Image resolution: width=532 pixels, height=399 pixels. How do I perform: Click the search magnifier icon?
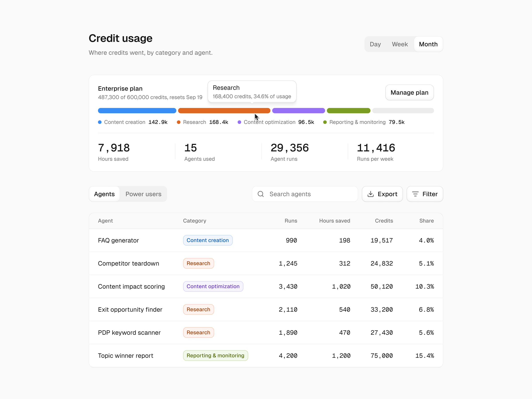click(x=261, y=194)
